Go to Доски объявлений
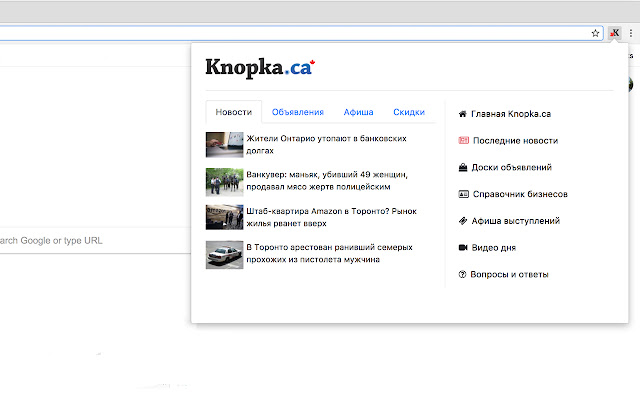The width and height of the screenshot is (640, 400). point(511,167)
